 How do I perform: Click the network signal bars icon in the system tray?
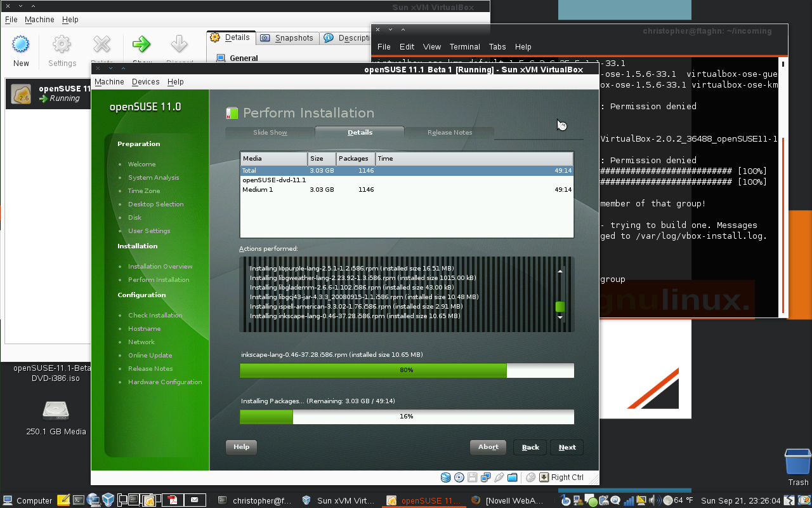[x=629, y=500]
